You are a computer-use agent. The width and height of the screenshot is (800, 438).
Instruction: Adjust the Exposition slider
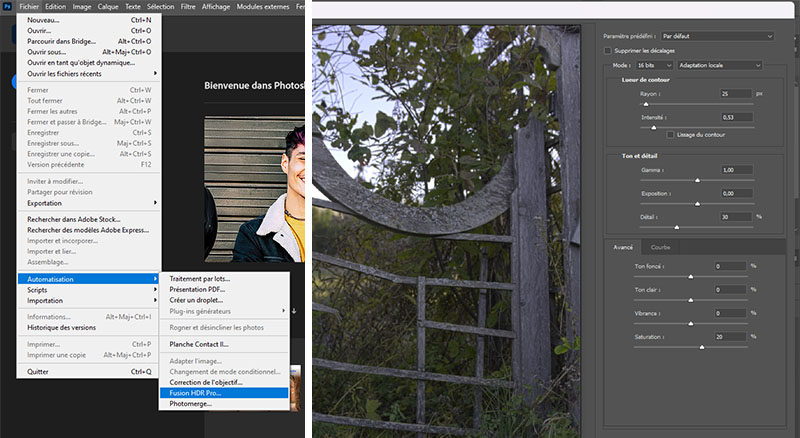697,204
